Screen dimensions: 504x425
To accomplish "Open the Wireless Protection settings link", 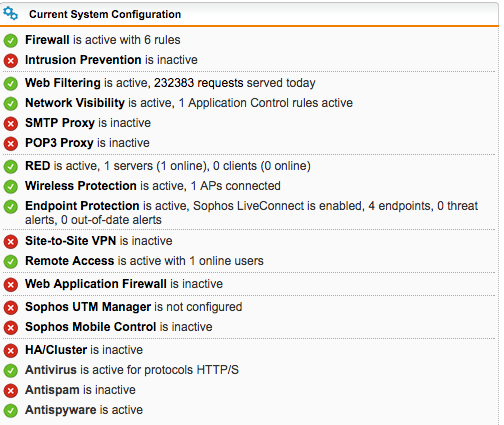I will pos(81,186).
